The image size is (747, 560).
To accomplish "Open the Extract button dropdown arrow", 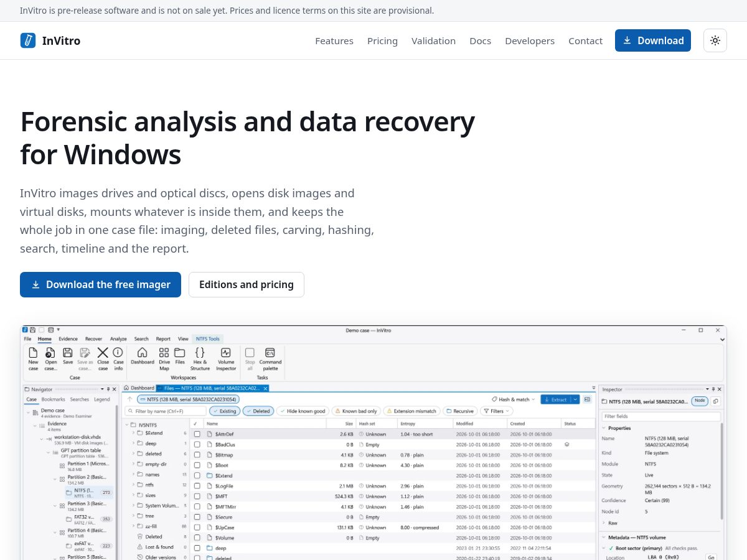I will pyautogui.click(x=576, y=399).
